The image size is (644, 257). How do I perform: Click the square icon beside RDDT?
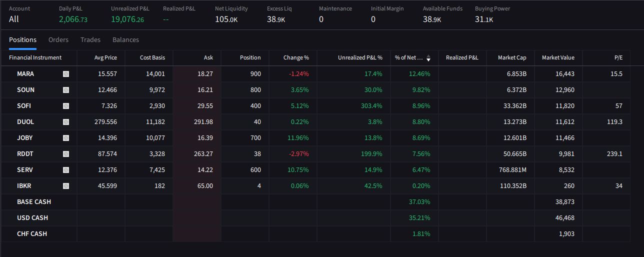[66, 154]
